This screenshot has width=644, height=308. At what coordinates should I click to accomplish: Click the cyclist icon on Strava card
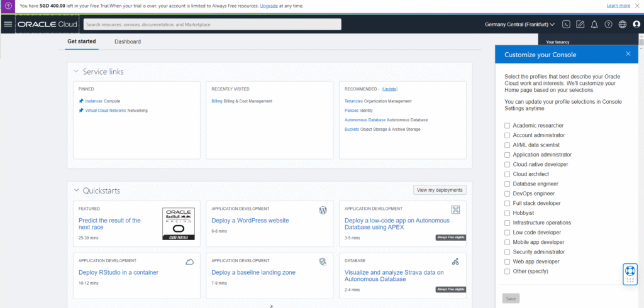(x=455, y=261)
